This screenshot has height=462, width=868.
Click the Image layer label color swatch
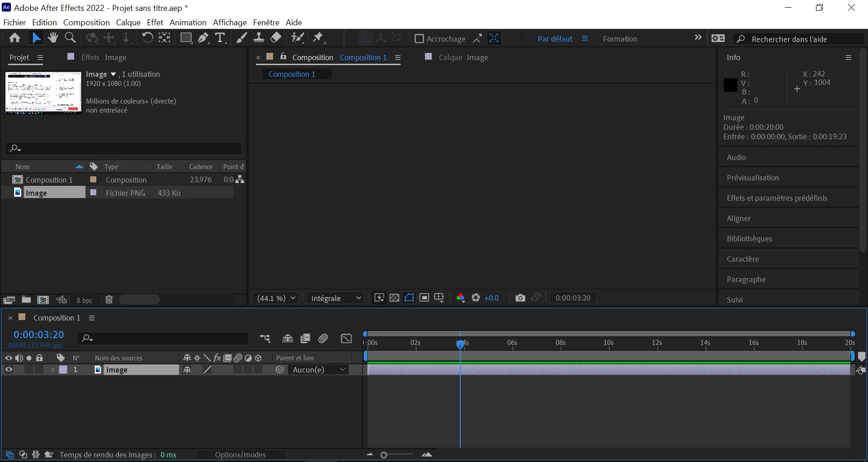pyautogui.click(x=63, y=370)
